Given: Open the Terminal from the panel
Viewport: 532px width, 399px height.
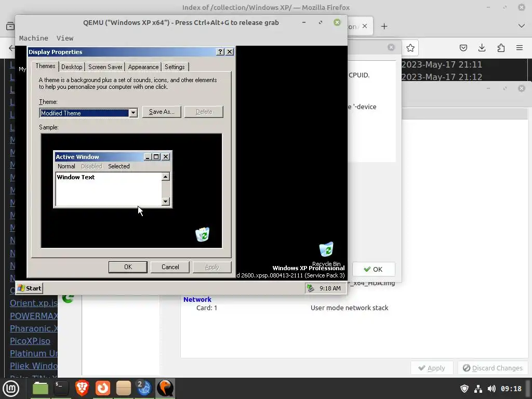Looking at the screenshot, I should 61,389.
